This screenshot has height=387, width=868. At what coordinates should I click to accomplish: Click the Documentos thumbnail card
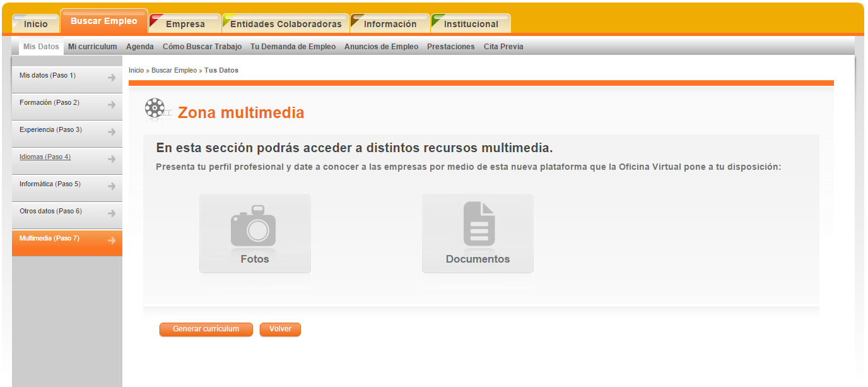pyautogui.click(x=478, y=234)
